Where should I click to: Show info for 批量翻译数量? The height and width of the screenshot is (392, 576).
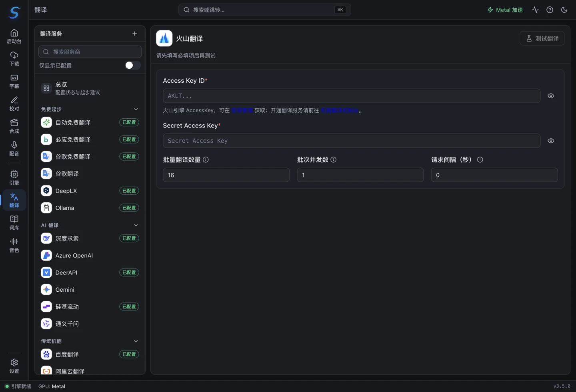click(206, 159)
